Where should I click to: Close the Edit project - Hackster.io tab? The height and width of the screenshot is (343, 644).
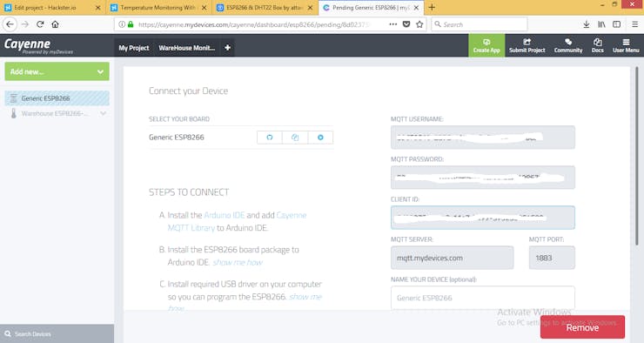[97, 7]
